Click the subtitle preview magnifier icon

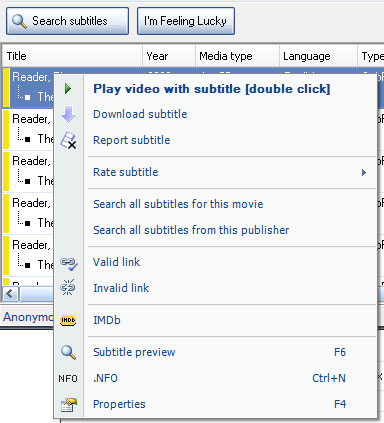point(68,352)
